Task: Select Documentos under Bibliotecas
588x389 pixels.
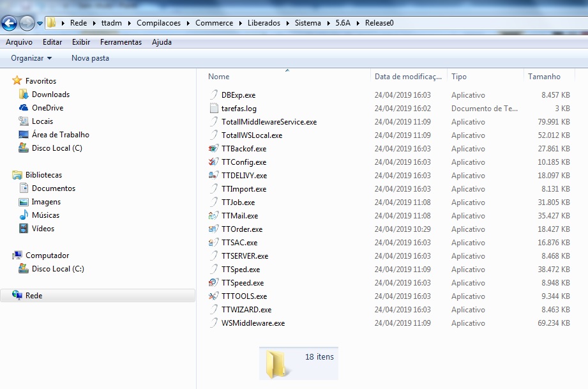Action: tap(54, 188)
